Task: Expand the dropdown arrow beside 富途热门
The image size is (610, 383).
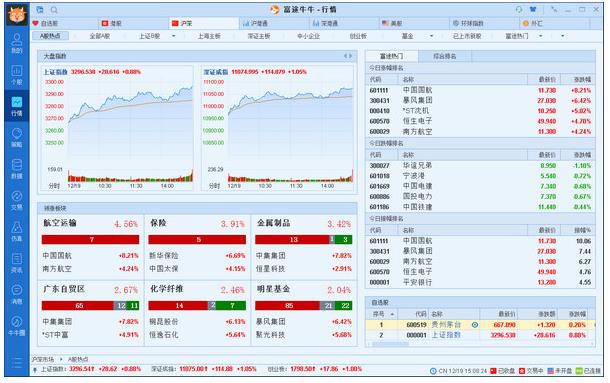Action: (540, 36)
